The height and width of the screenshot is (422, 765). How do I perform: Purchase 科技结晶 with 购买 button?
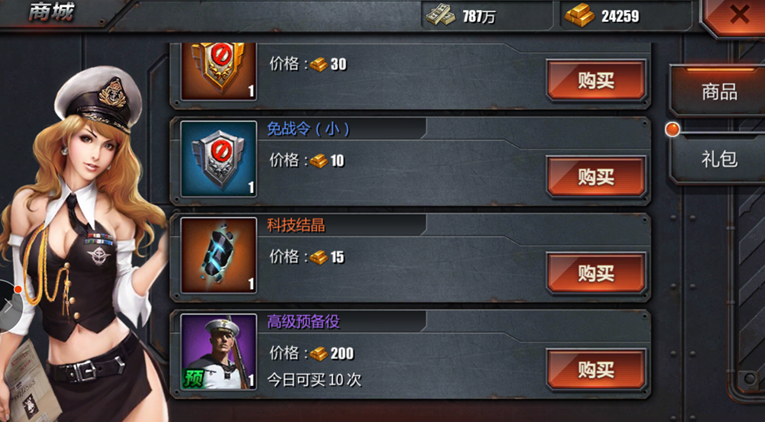click(x=596, y=273)
